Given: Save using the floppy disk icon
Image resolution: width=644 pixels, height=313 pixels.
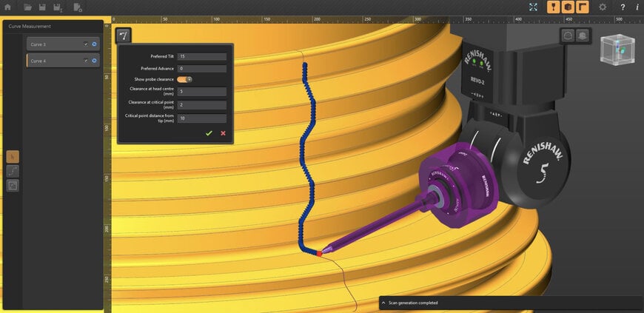Looking at the screenshot, I should [42, 7].
